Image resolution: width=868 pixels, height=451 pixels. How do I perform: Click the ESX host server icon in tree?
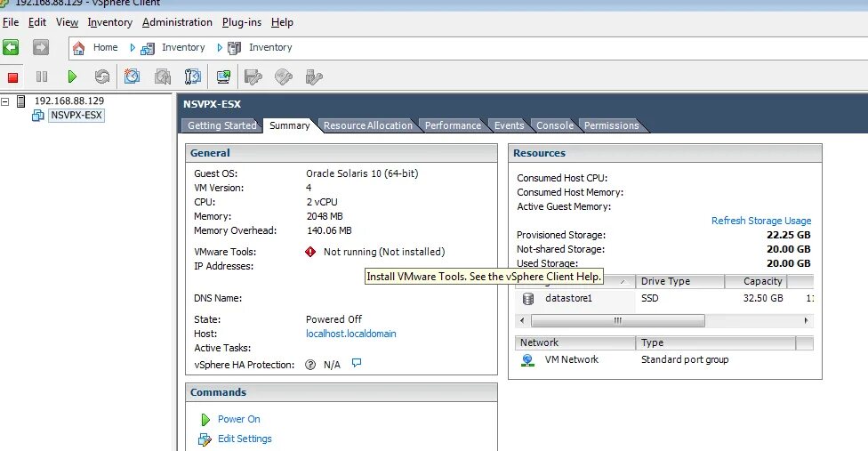click(x=21, y=101)
